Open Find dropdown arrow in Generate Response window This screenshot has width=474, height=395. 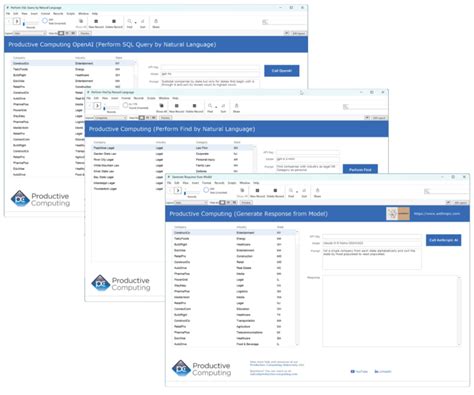[297, 191]
